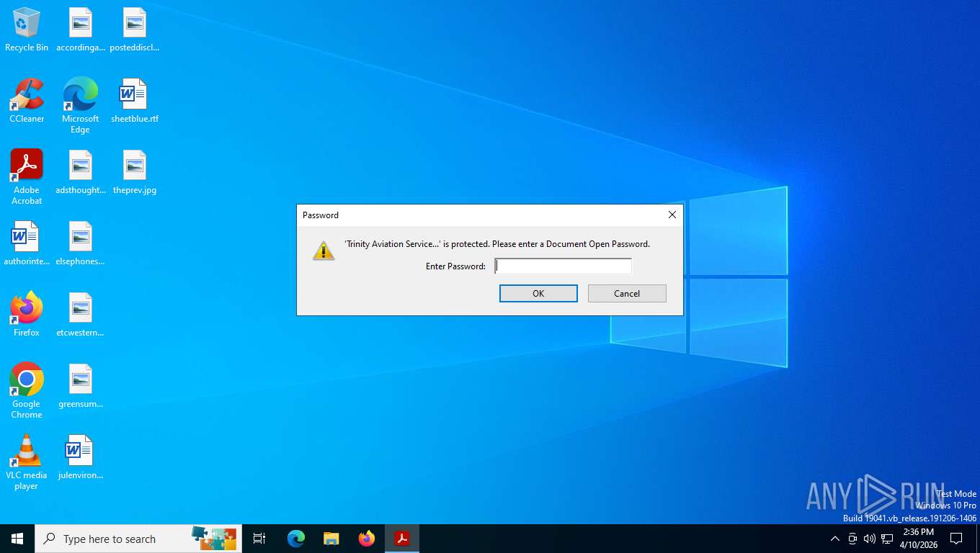
Task: Launch Edge from the taskbar
Action: 296,539
